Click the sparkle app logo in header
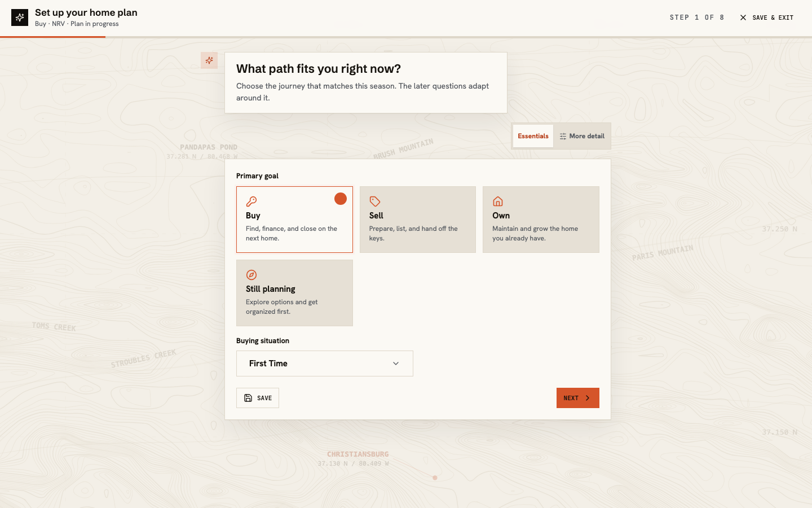 click(x=20, y=17)
